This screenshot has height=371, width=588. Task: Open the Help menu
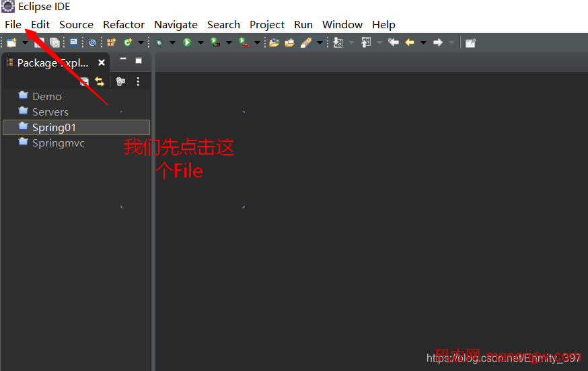click(x=383, y=25)
